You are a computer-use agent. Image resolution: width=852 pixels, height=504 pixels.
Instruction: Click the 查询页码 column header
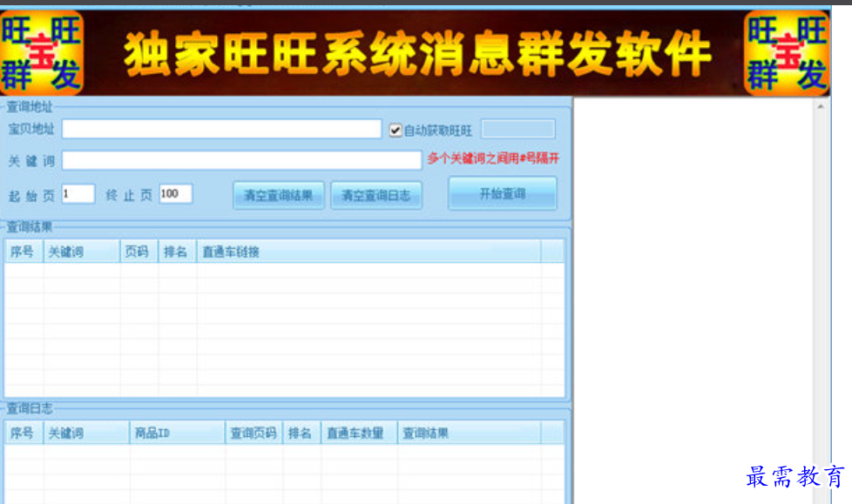tap(254, 433)
